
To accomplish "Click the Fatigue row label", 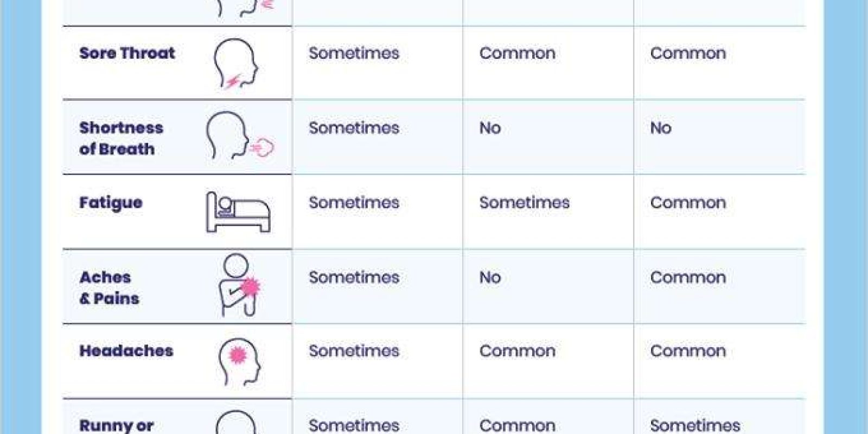I will (111, 203).
